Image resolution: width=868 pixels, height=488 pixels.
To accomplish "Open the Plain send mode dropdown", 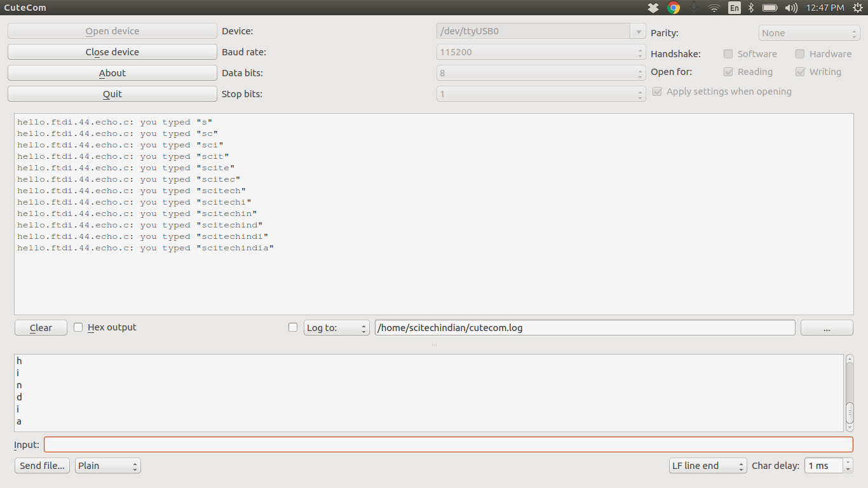I will click(x=107, y=466).
